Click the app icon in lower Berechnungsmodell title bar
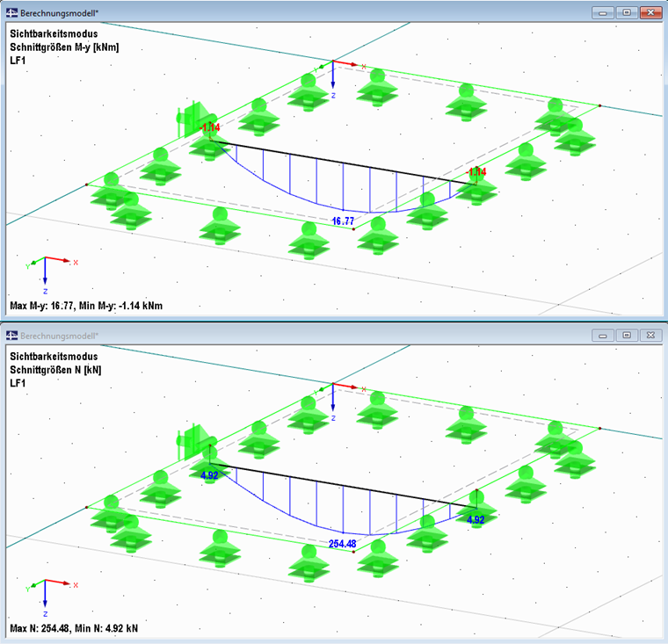 (11, 336)
